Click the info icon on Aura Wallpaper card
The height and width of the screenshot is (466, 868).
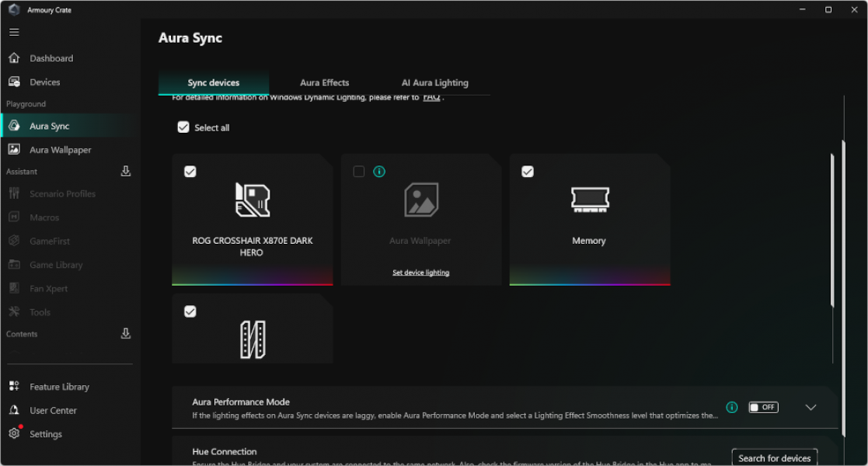point(379,172)
